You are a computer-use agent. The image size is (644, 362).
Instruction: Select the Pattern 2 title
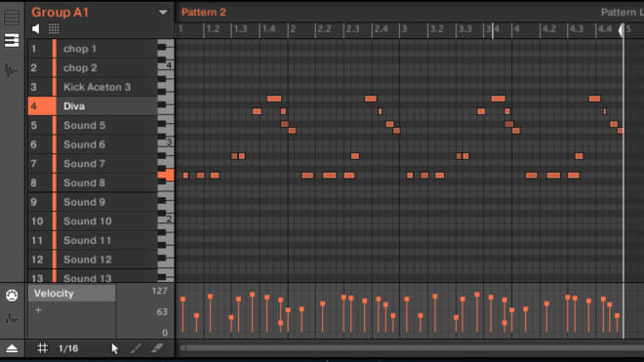(x=204, y=13)
